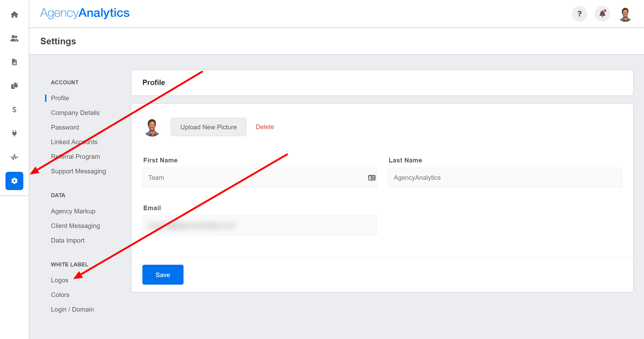Select the highlighted settings gear icon
This screenshot has width=644, height=339.
(x=14, y=181)
